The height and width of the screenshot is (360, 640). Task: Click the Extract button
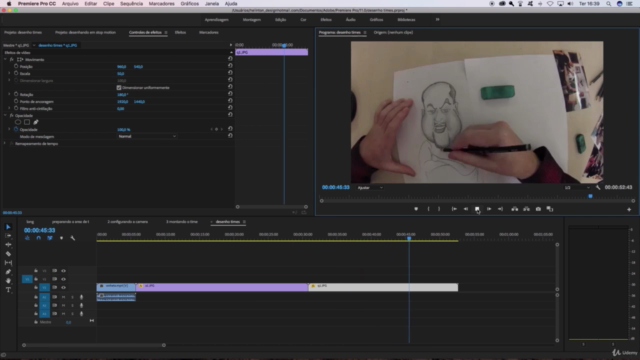tap(527, 209)
